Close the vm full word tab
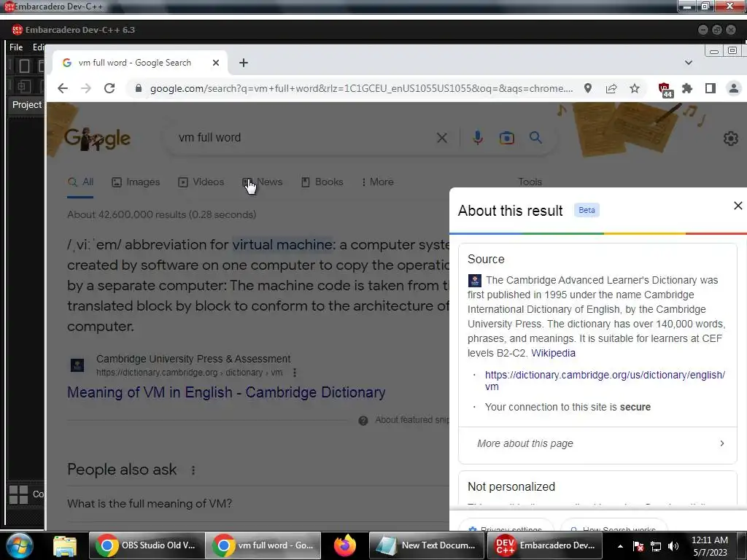The height and width of the screenshot is (560, 747). (216, 63)
